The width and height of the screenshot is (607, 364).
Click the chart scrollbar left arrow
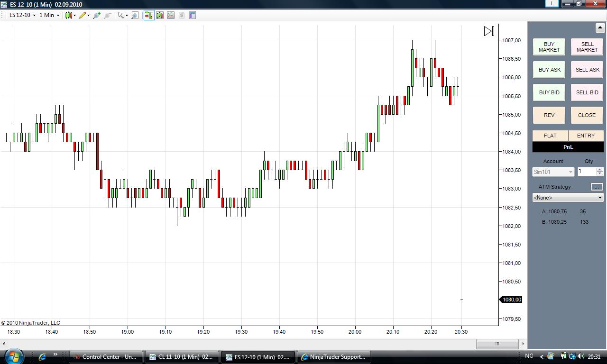[x=4, y=344]
